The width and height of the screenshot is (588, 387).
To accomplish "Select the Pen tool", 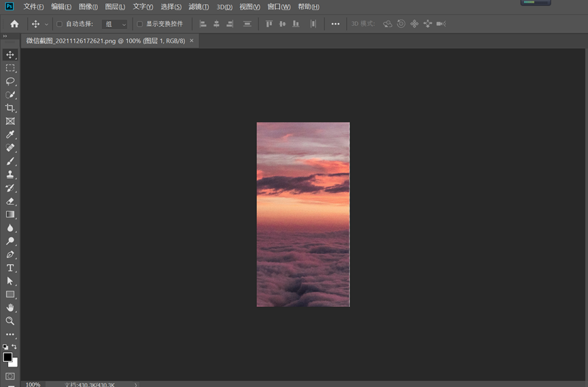I will pos(10,255).
